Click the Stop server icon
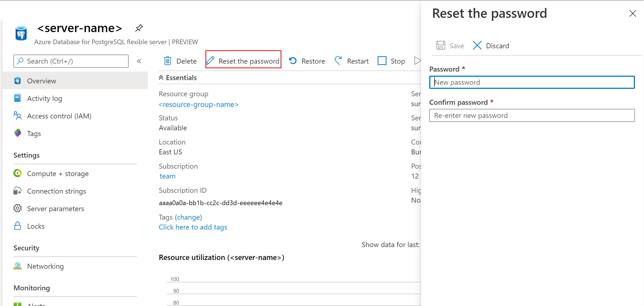Screen dimensions: 644x306 382,60
